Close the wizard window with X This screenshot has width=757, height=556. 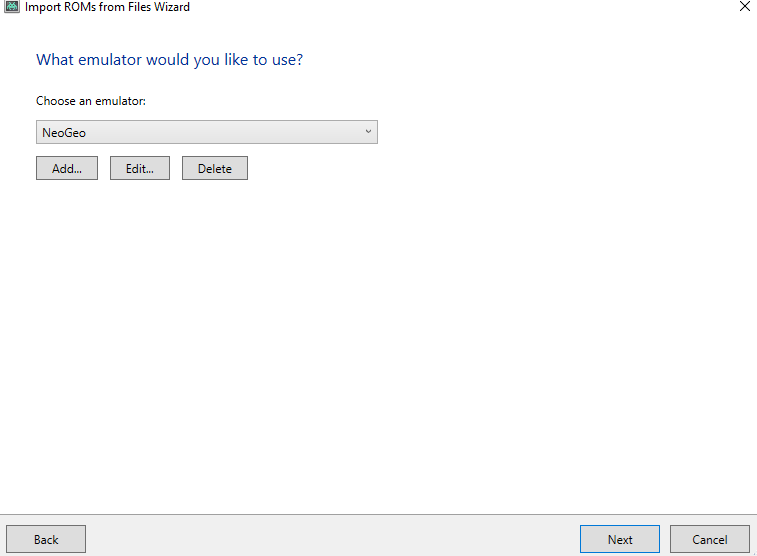745,6
